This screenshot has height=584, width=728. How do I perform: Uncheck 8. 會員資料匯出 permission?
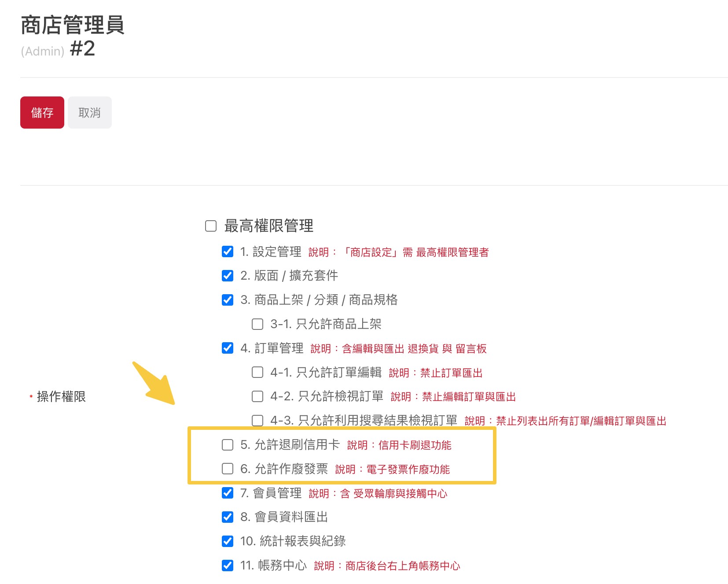(228, 517)
